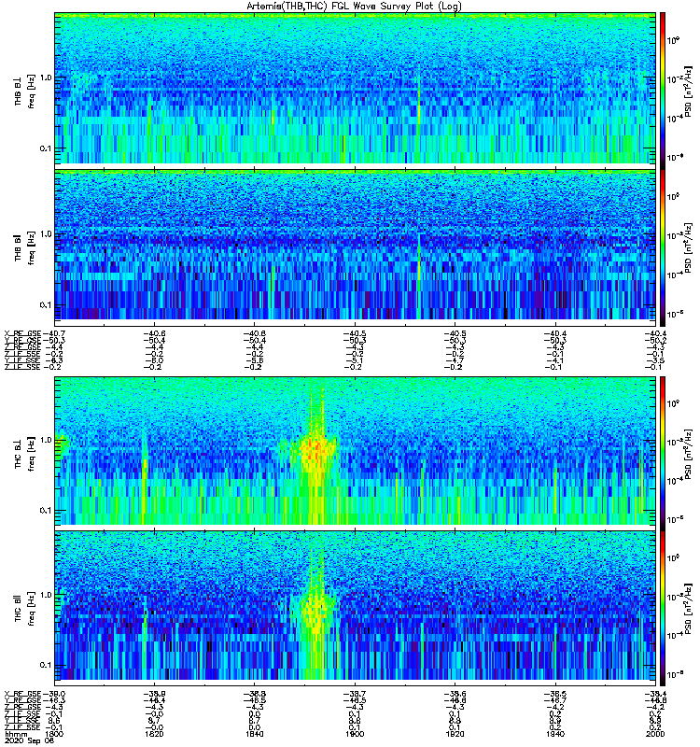Click the 0.1 frequency tick of THC B⊥ panel

(x=46, y=511)
